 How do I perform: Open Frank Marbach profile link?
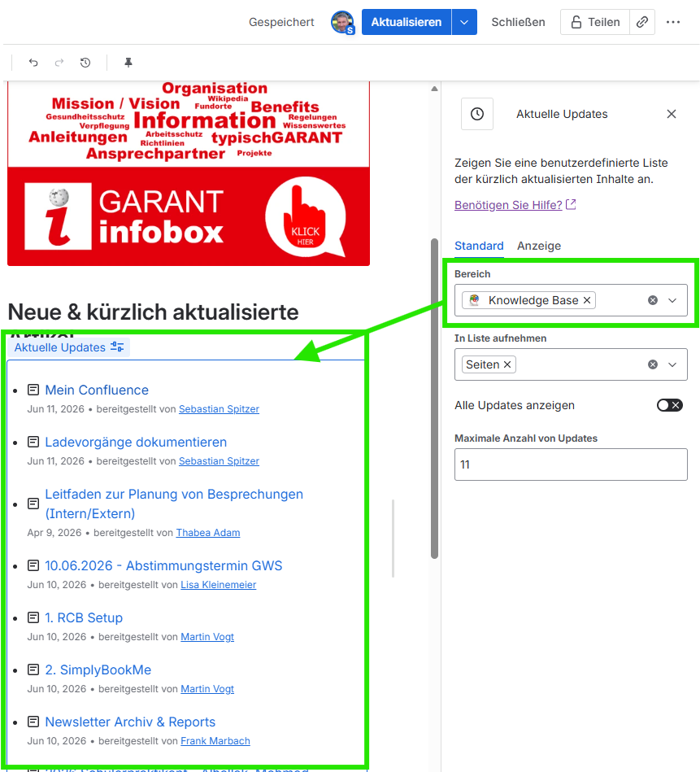(x=215, y=741)
